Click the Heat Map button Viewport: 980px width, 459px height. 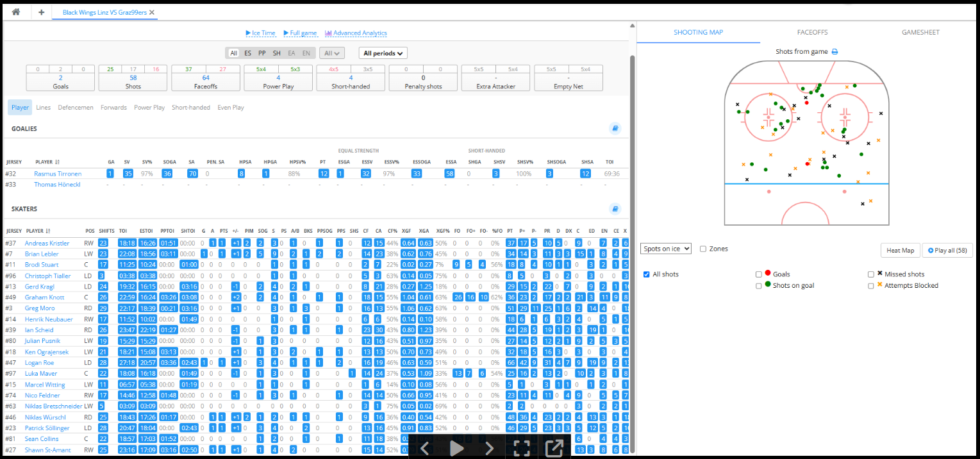[900, 250]
